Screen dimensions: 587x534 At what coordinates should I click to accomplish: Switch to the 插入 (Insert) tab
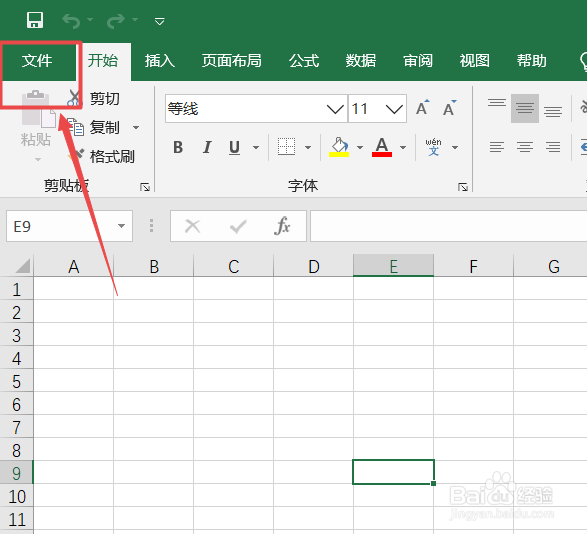160,61
